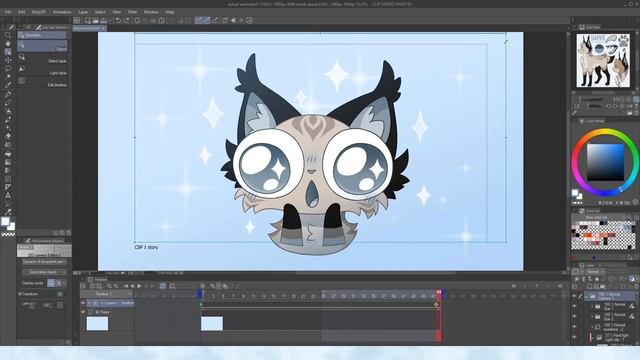Select the Move Layer tool
Image resolution: width=640 pixels, height=360 pixels.
8,60
